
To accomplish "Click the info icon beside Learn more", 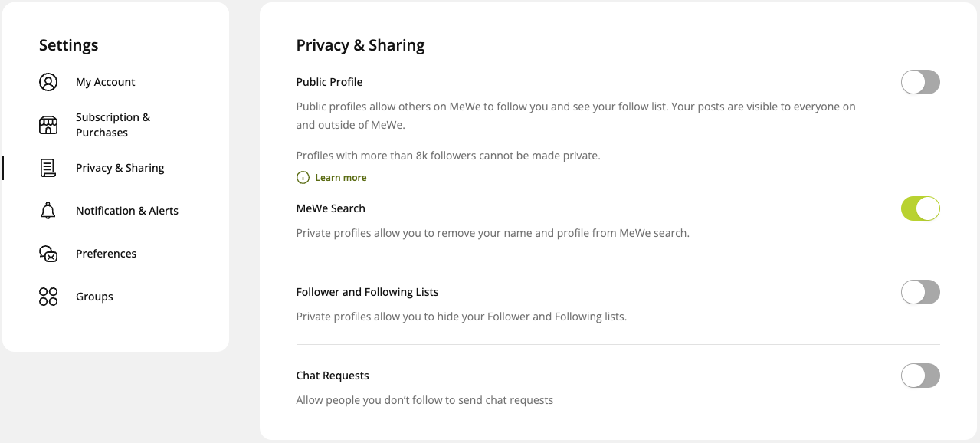I will [x=303, y=177].
